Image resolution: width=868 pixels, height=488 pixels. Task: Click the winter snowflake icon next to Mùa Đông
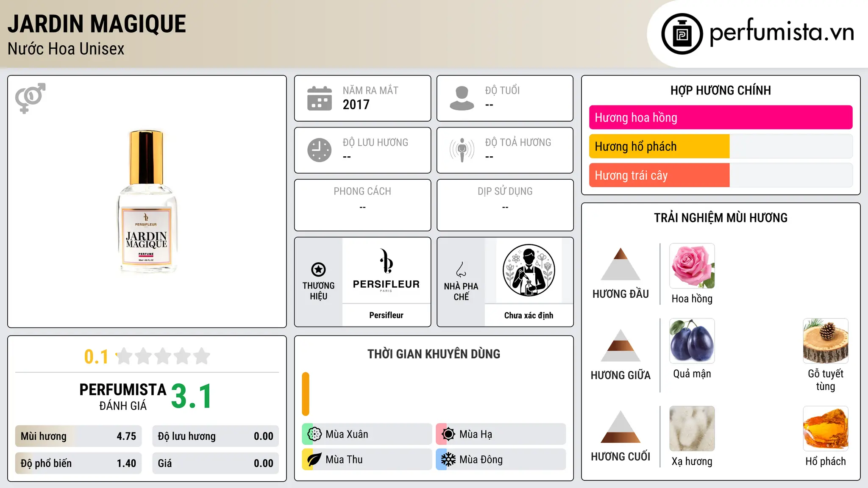448,460
